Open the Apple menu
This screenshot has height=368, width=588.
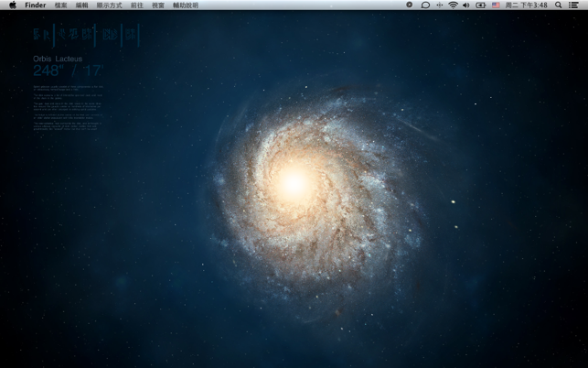(x=13, y=5)
